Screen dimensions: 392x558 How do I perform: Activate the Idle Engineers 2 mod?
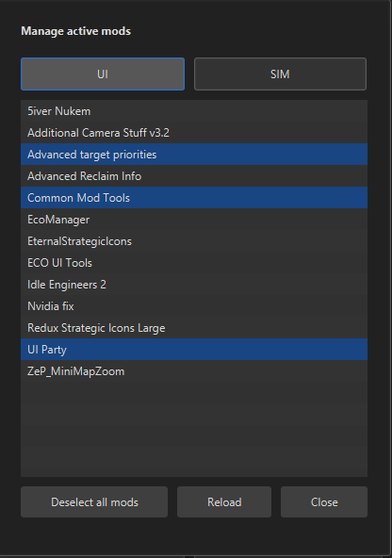tap(194, 285)
